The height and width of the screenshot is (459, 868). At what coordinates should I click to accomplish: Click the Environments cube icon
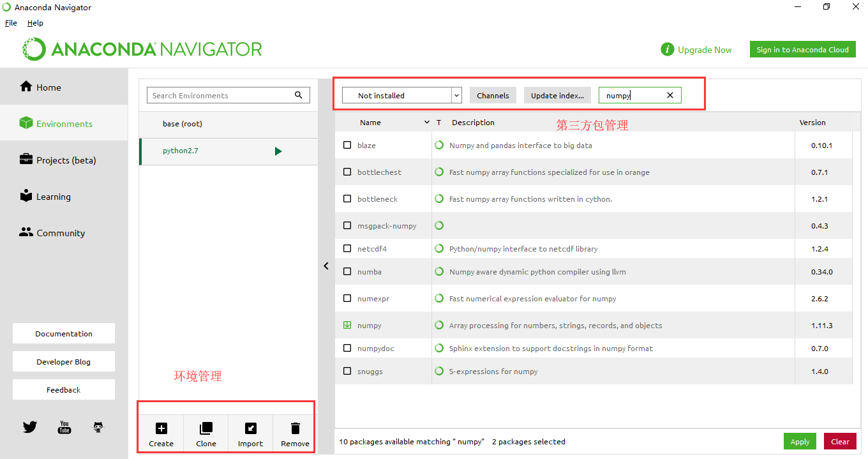click(26, 123)
